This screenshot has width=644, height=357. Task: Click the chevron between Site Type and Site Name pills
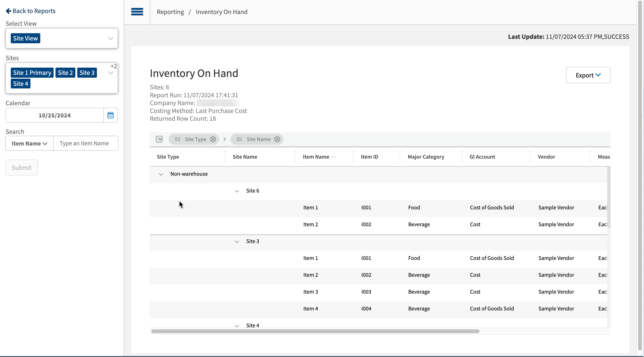click(224, 139)
